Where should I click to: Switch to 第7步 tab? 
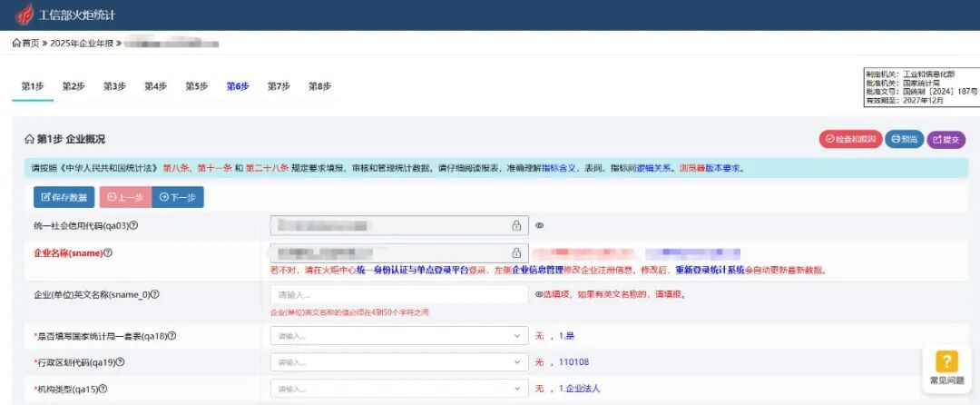[279, 87]
